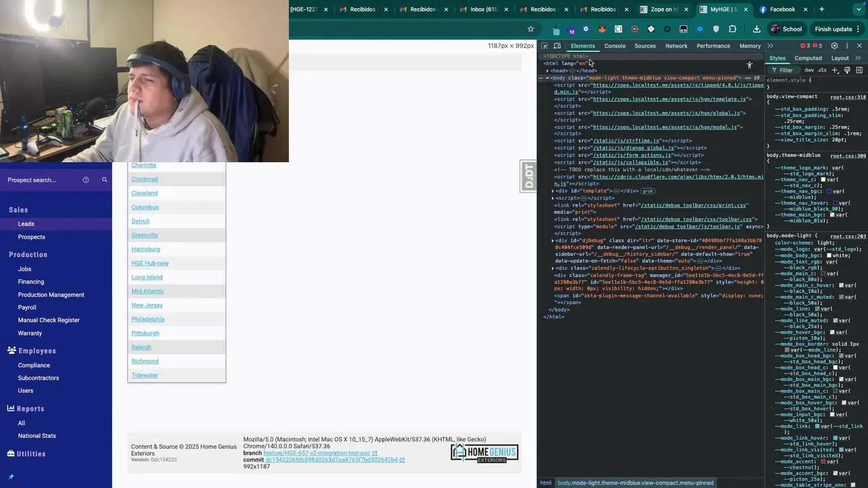Image resolution: width=868 pixels, height=488 pixels.
Task: Click the --mode_accent chestnut color swatch
Action: tap(824, 461)
